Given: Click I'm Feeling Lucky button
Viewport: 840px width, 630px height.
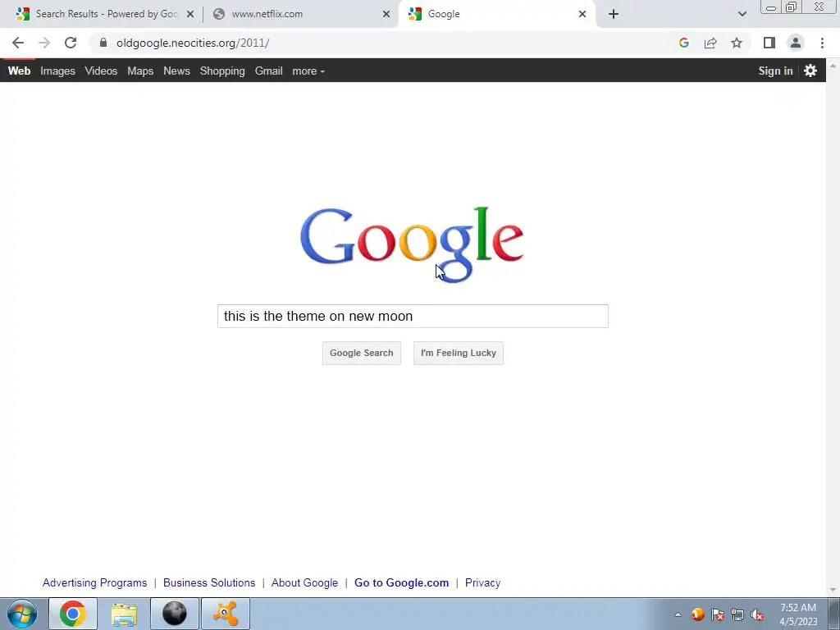Looking at the screenshot, I should [459, 353].
